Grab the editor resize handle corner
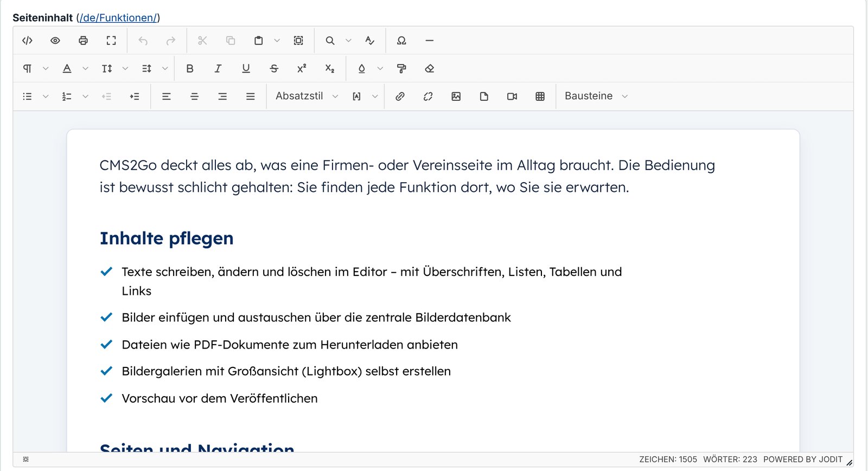This screenshot has height=471, width=868. coord(850,462)
